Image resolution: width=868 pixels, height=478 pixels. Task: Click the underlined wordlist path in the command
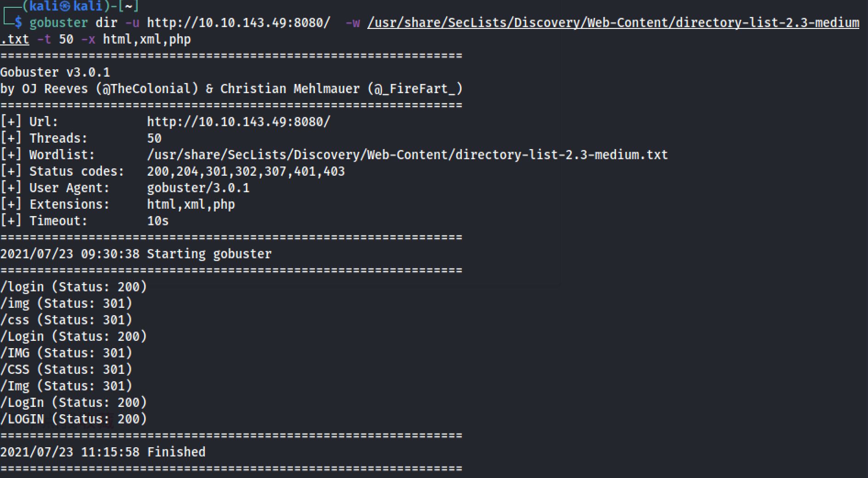pyautogui.click(x=613, y=22)
